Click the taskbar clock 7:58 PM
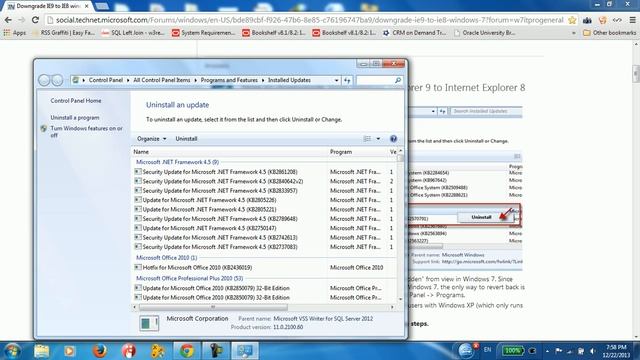The image size is (640, 360). tap(616, 351)
